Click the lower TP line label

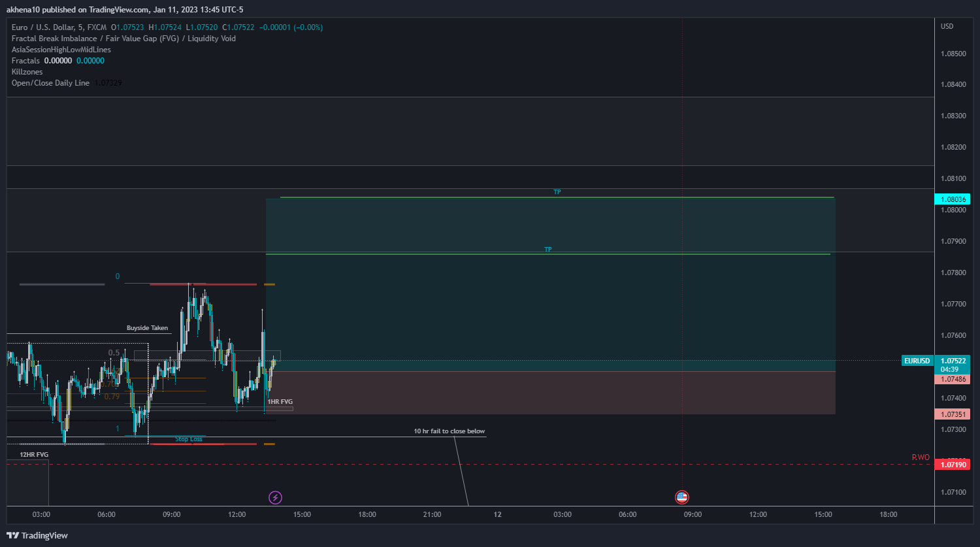[x=548, y=250]
